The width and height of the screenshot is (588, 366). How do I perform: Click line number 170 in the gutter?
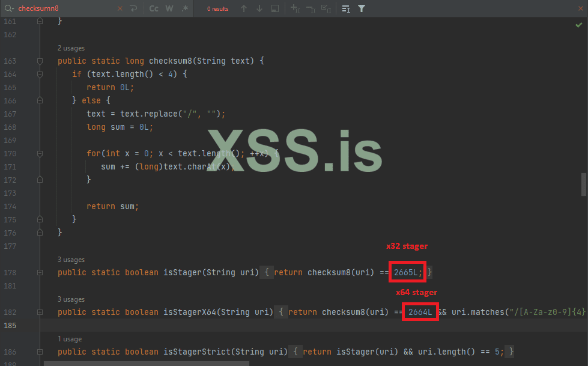10,153
